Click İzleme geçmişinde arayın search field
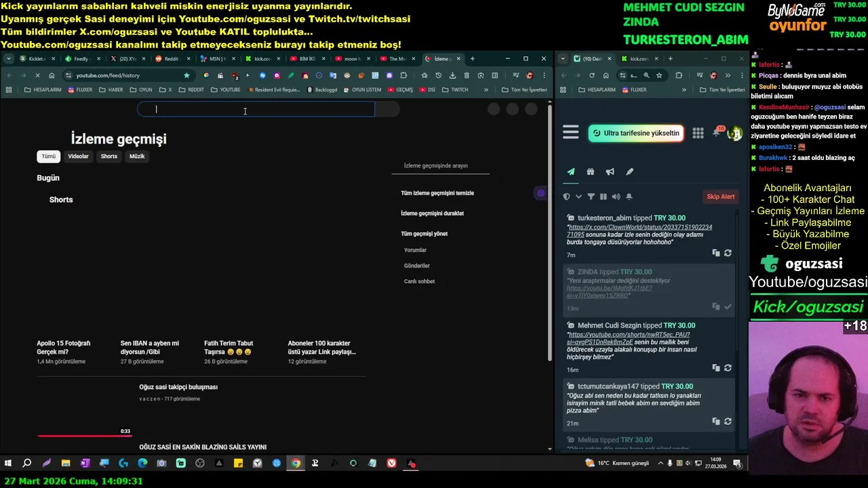 (x=440, y=165)
